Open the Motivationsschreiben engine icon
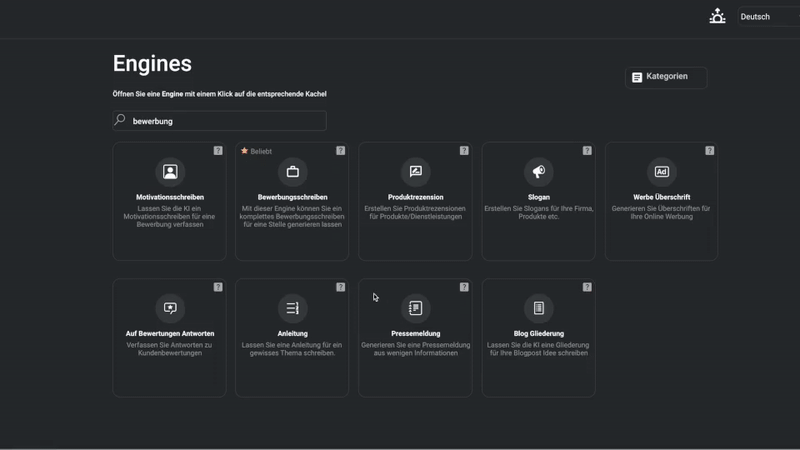The image size is (800, 450). coord(170,171)
